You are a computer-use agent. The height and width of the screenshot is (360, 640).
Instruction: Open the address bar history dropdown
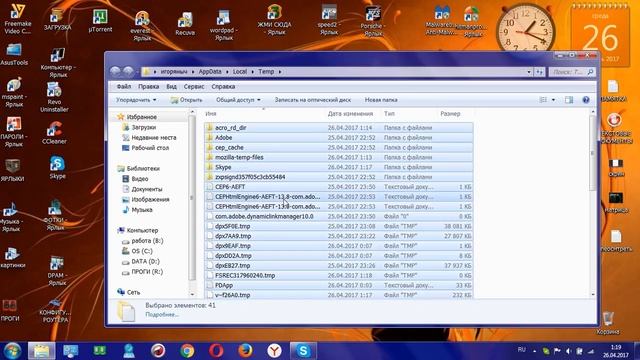(x=529, y=72)
